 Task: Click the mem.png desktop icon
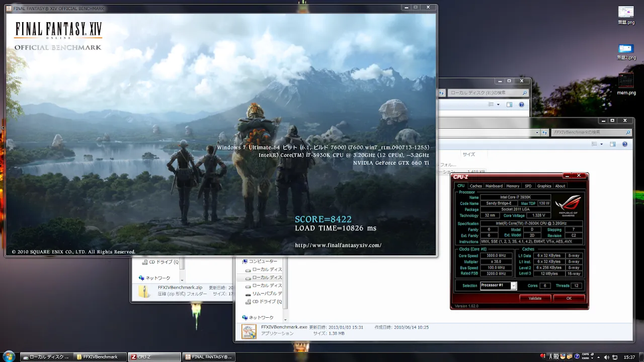626,83
